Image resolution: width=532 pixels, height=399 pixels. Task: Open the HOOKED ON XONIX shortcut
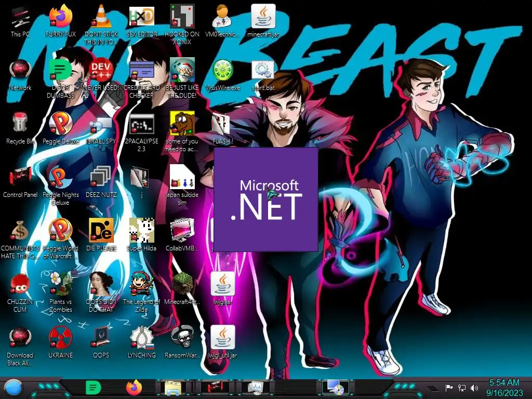182,24
